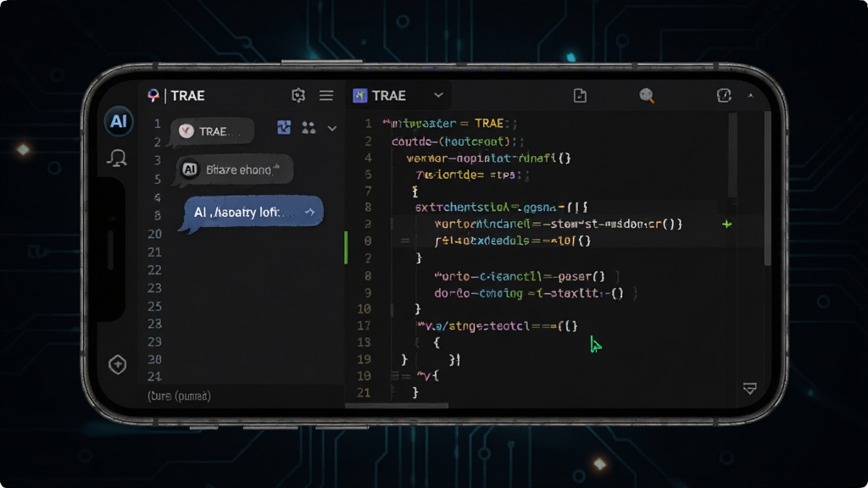Open the headset support icon in sidebar
The height and width of the screenshot is (488, 868).
[x=117, y=158]
